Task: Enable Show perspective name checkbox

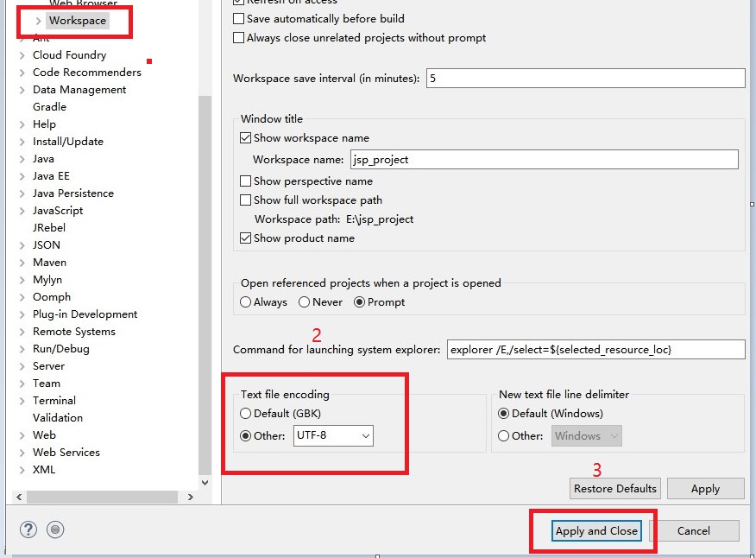Action: click(245, 181)
